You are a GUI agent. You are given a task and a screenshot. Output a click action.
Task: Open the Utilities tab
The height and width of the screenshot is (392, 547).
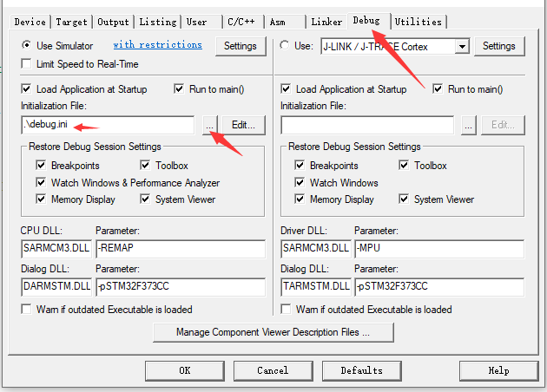[418, 22]
